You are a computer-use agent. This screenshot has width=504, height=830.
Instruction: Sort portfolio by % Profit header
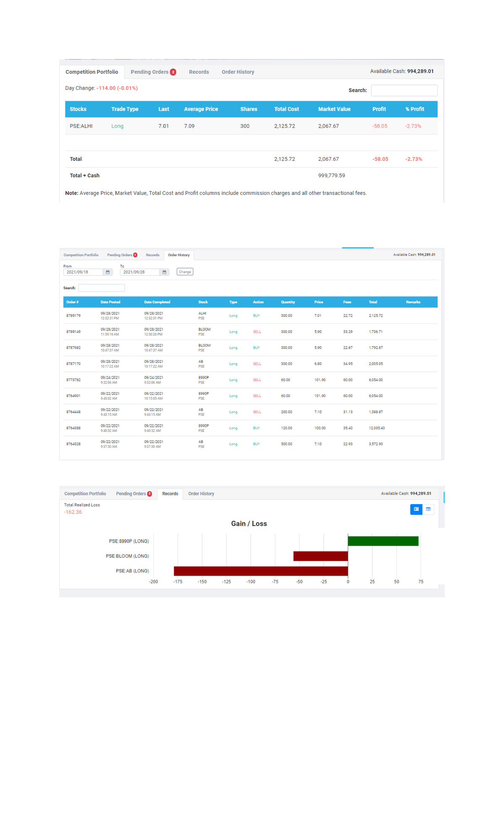(415, 109)
